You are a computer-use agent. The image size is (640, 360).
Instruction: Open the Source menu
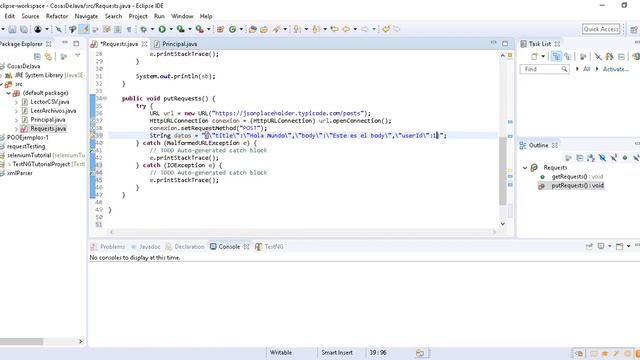tap(30, 16)
